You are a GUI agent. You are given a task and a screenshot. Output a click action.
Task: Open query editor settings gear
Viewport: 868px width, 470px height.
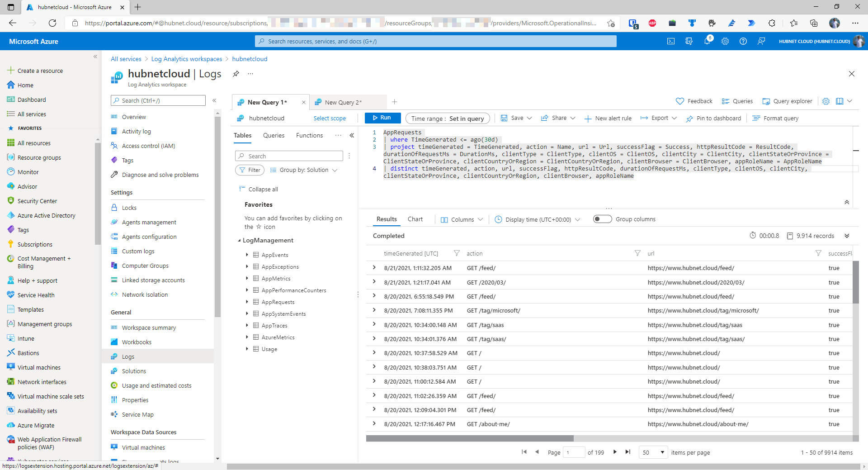826,101
